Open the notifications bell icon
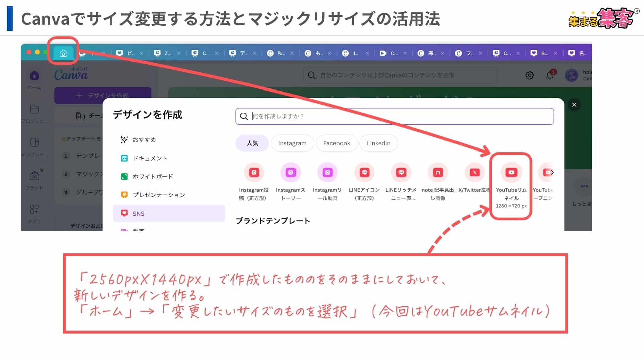644x362 pixels. (x=550, y=75)
